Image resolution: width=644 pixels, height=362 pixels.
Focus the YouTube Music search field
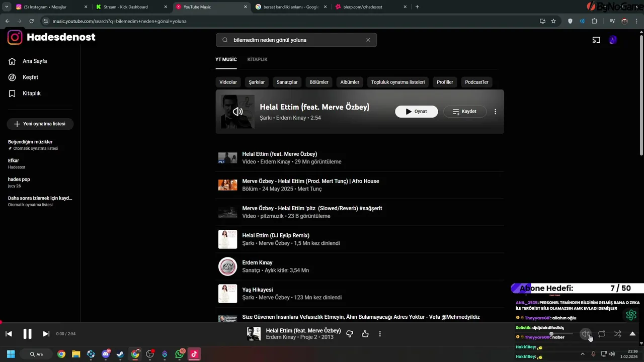click(x=296, y=40)
